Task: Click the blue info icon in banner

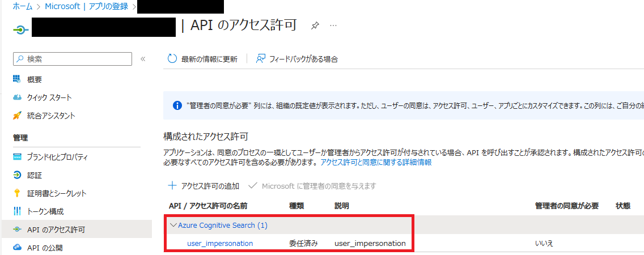Action: 177,105
